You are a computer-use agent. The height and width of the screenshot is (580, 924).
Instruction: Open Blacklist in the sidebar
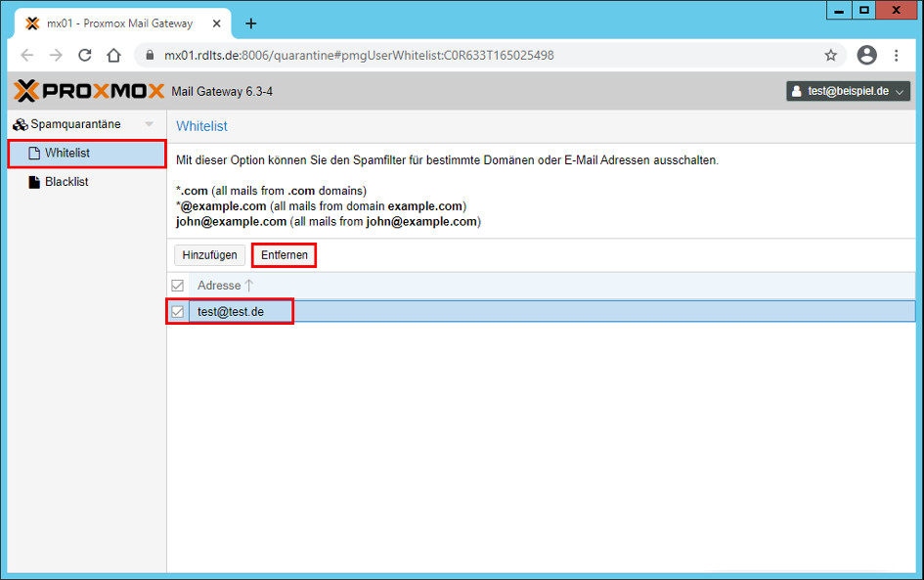pyautogui.click(x=66, y=182)
